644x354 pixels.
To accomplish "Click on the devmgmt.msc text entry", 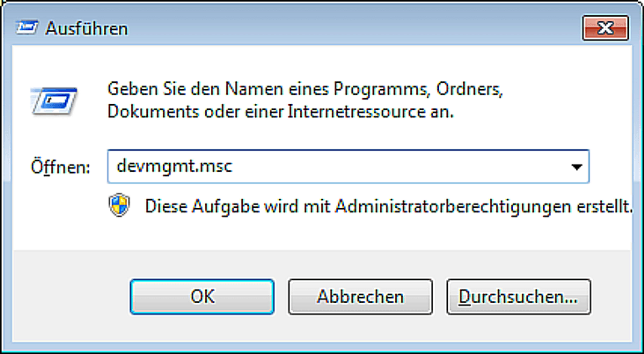I will click(174, 166).
